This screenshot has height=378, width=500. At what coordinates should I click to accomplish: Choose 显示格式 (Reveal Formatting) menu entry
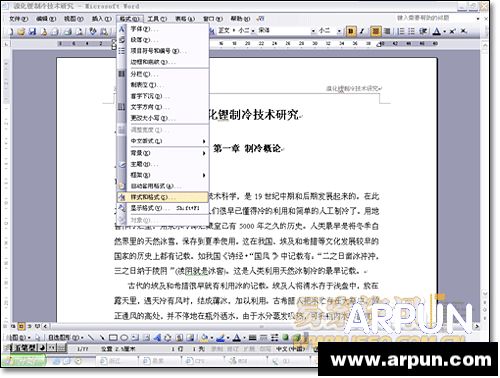coord(163,208)
